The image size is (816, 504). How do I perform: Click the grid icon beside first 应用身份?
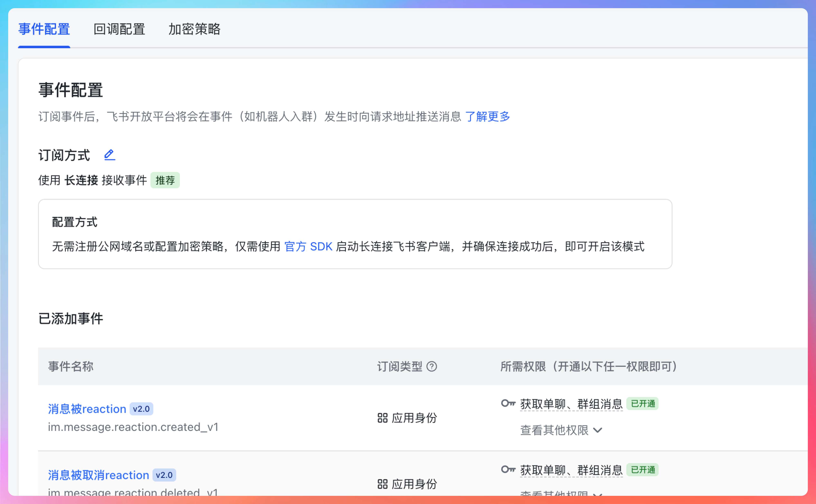tap(382, 418)
